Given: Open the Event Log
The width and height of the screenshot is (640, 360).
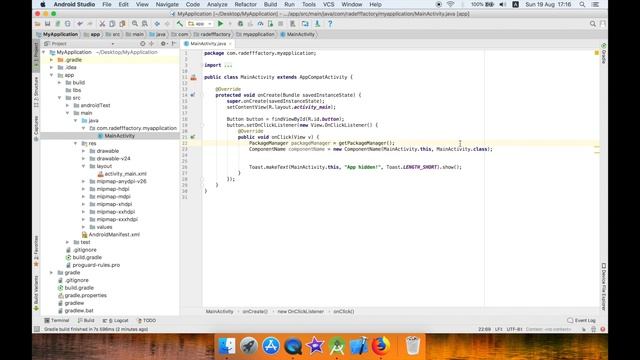Looking at the screenshot, I should (x=582, y=320).
